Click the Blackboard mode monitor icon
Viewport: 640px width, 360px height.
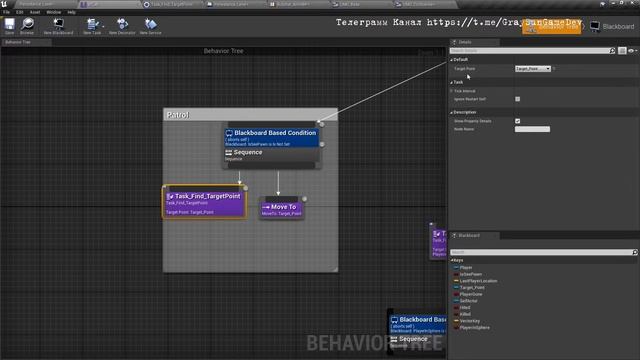[x=595, y=27]
